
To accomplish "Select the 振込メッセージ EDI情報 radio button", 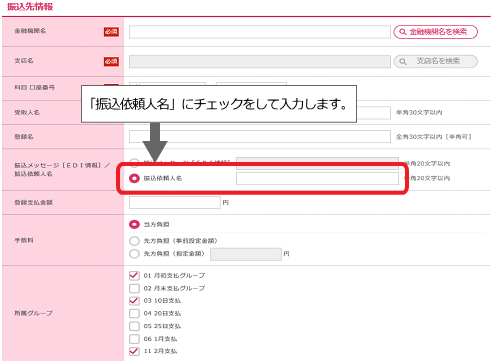I will pos(134,162).
